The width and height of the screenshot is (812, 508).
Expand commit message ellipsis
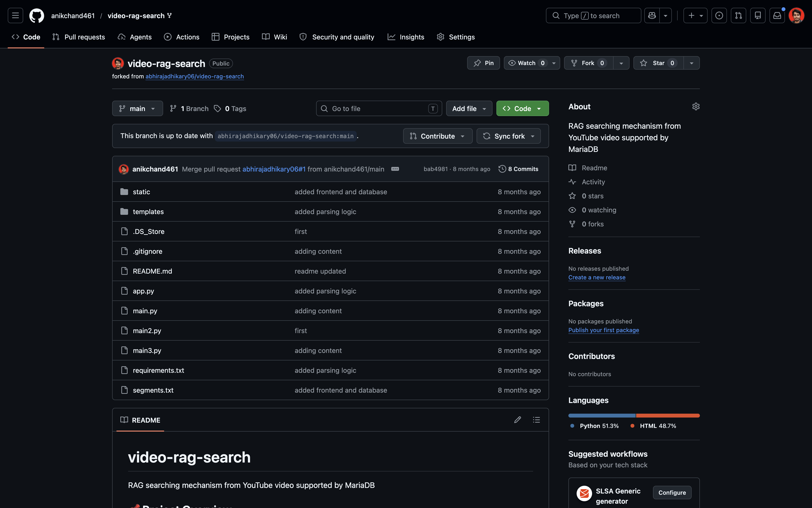point(395,169)
